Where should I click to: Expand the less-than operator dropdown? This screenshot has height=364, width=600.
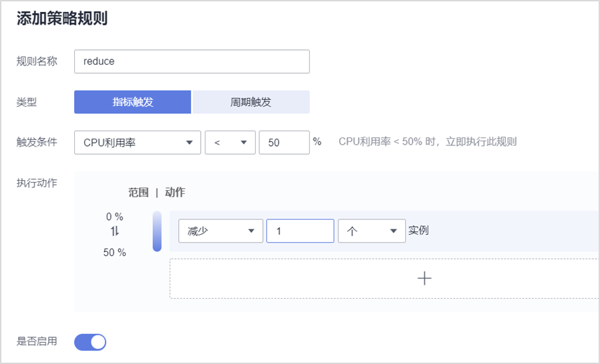tap(230, 142)
